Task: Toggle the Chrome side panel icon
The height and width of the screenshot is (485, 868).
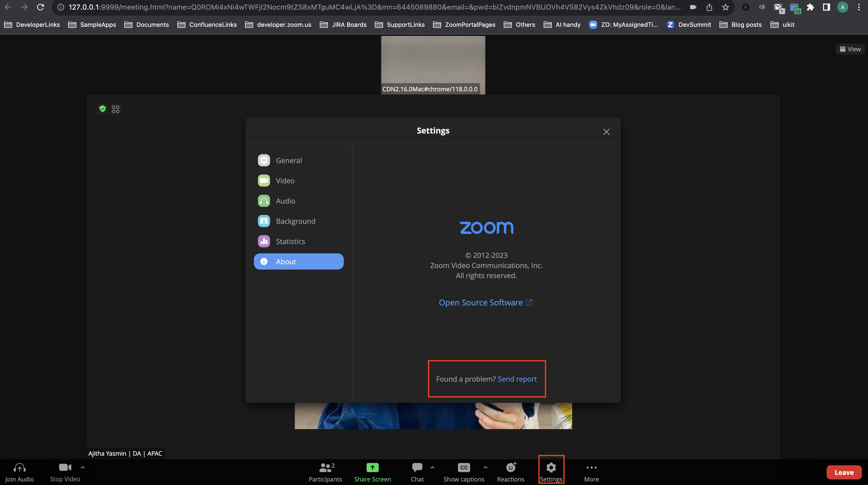Action: pyautogui.click(x=826, y=7)
